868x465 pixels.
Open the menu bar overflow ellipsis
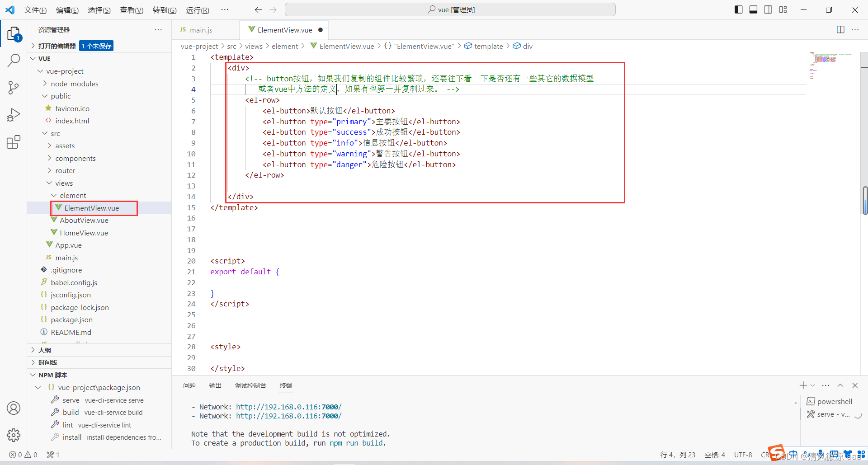coord(225,9)
